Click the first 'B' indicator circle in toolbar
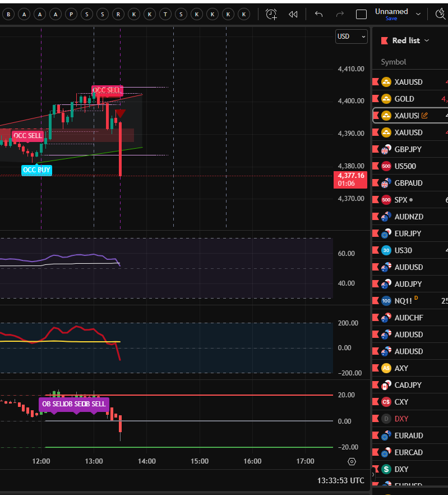 pos(9,14)
